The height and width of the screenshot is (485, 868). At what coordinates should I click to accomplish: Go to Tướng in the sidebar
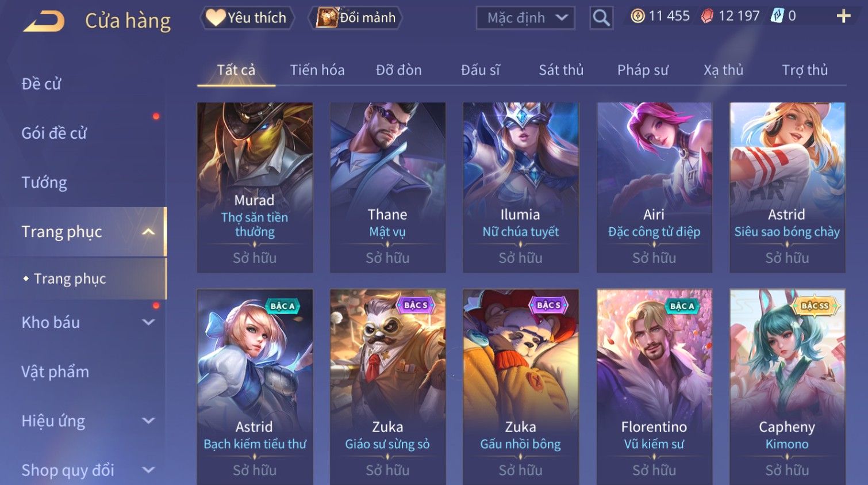(44, 183)
